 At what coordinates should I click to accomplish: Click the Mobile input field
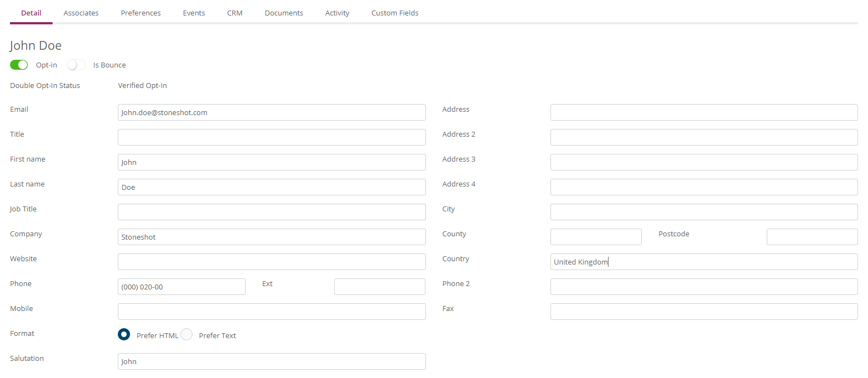pyautogui.click(x=272, y=312)
